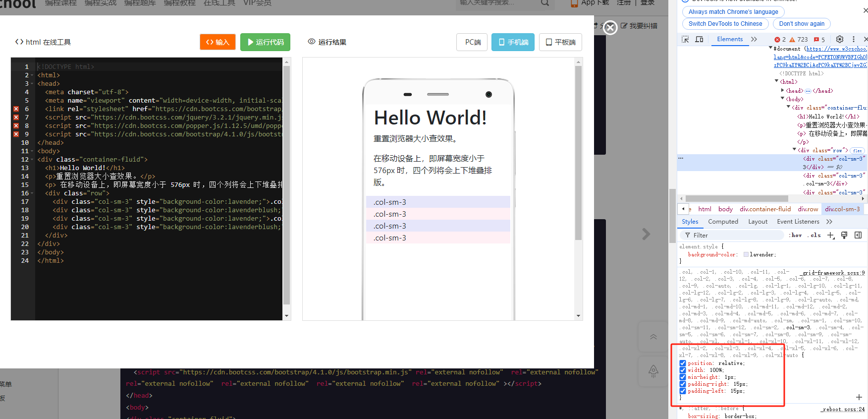Toggle :hov element state panel
This screenshot has width=868, height=419.
pos(796,235)
